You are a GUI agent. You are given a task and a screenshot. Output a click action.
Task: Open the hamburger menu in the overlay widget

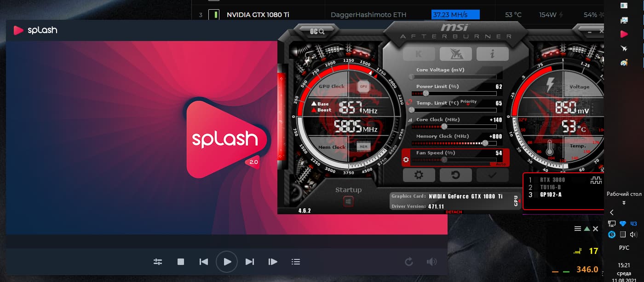pyautogui.click(x=578, y=229)
